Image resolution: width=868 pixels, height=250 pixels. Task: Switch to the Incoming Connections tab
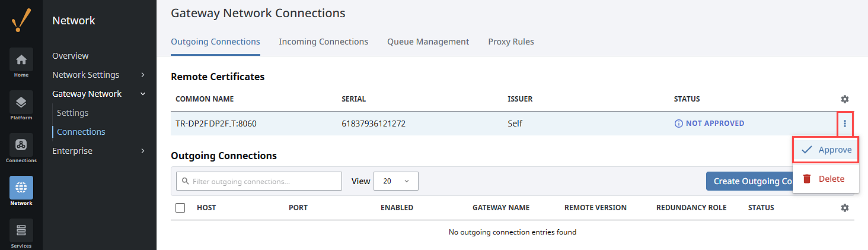point(324,42)
